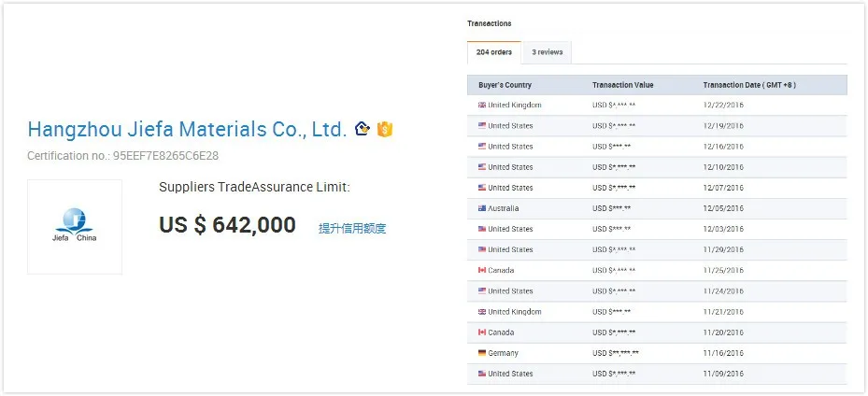Click the UK flag on the 12/22/2016 row
The height and width of the screenshot is (396, 868).
pyautogui.click(x=482, y=106)
